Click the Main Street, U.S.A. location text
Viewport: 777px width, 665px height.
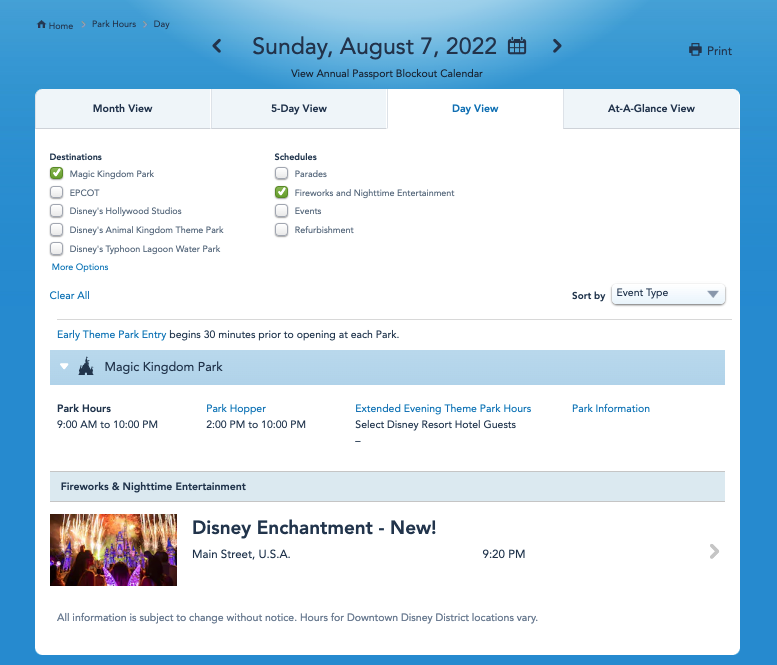click(x=241, y=554)
